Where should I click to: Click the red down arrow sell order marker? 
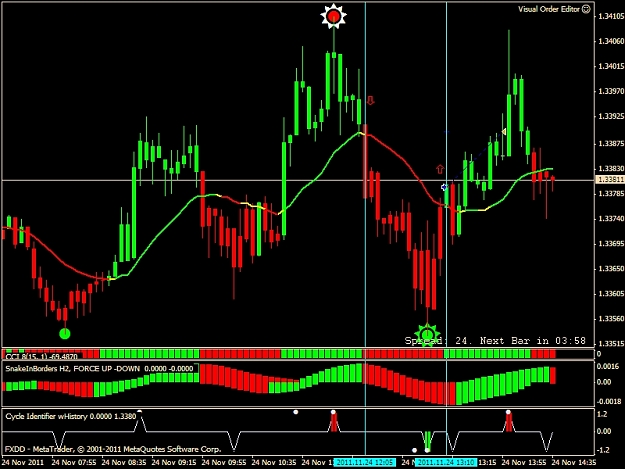click(x=371, y=100)
